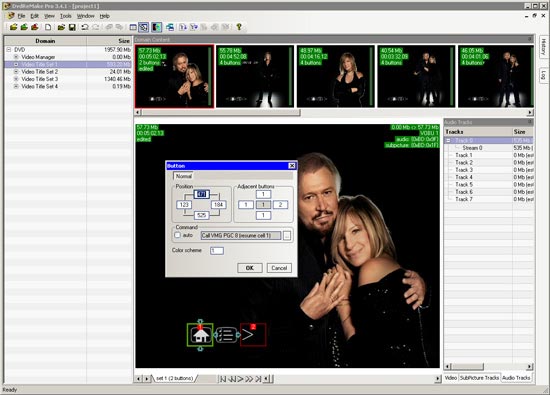Switch to the Audio Tracks tab

coord(516,378)
